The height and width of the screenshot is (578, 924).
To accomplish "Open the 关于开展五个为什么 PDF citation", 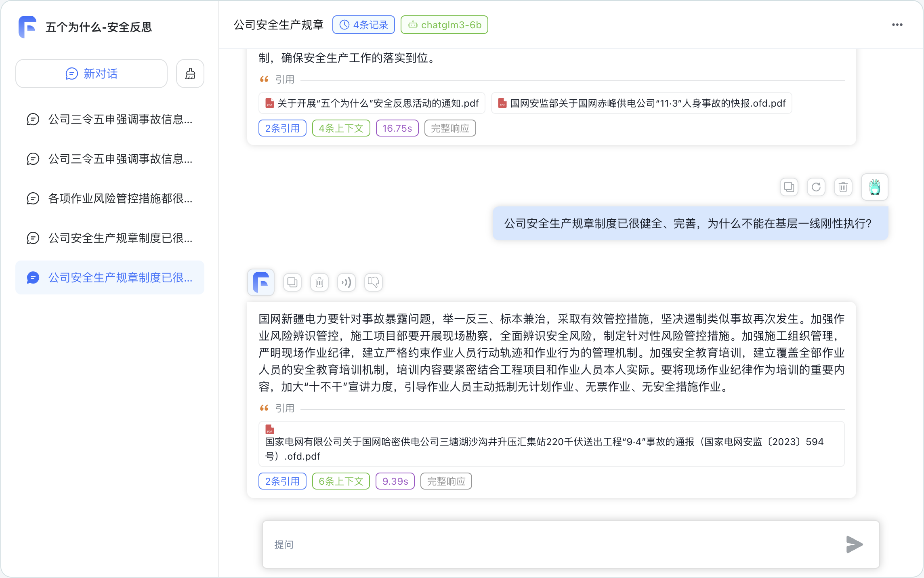I will coord(372,103).
